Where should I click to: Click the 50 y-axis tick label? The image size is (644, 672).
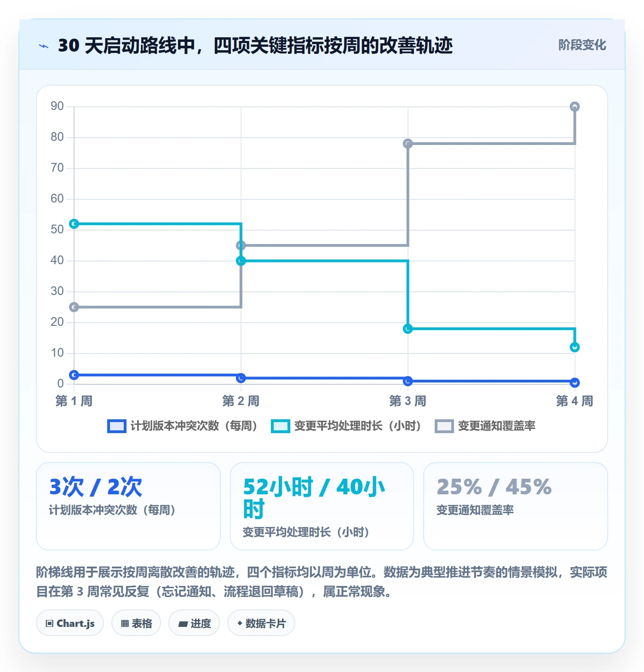pos(57,229)
